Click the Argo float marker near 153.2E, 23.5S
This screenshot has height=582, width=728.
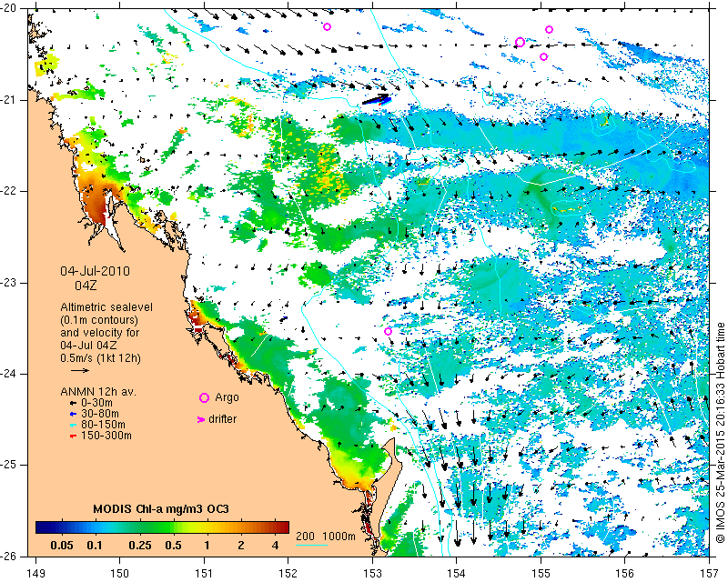pos(389,331)
